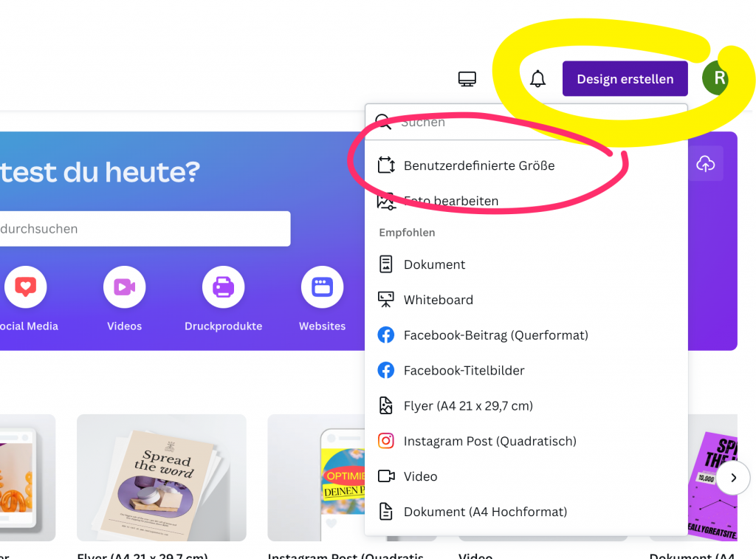The image size is (756, 559).
Task: Click the desktop app monitor icon
Action: (467, 78)
